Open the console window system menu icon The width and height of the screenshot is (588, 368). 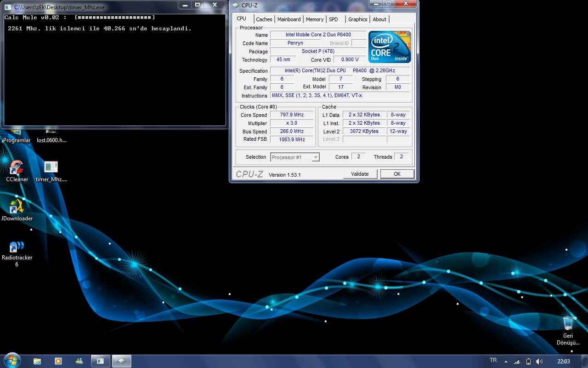pyautogui.click(x=8, y=7)
